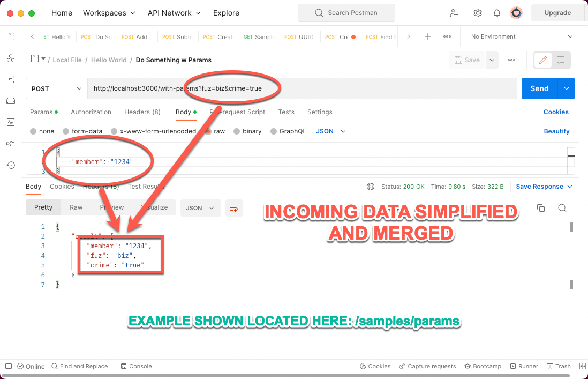The width and height of the screenshot is (588, 379).
Task: Open the response JSON format dropdown
Action: click(x=200, y=208)
